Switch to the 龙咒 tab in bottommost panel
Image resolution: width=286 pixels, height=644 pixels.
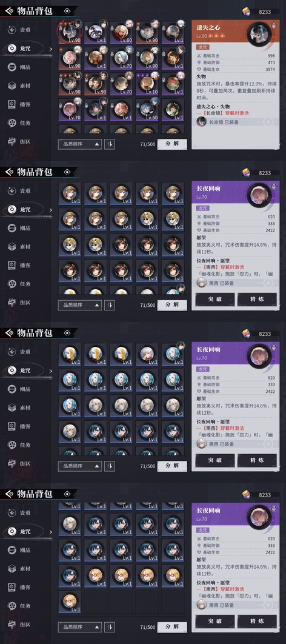point(25,531)
